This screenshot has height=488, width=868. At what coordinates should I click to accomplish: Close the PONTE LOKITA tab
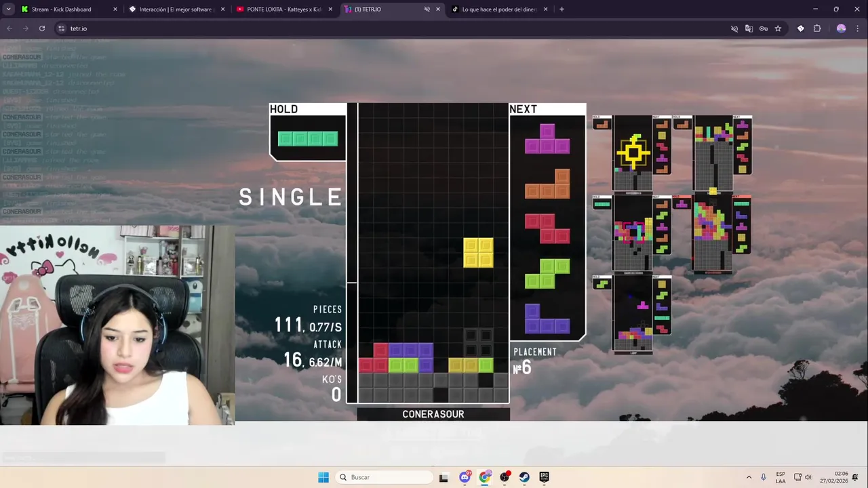point(330,9)
